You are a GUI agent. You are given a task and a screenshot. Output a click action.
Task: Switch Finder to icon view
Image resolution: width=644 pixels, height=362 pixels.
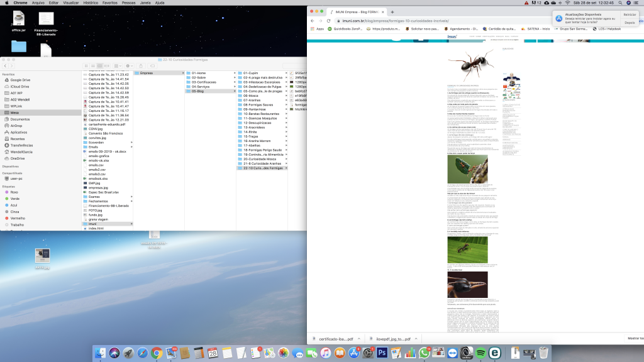(86, 65)
